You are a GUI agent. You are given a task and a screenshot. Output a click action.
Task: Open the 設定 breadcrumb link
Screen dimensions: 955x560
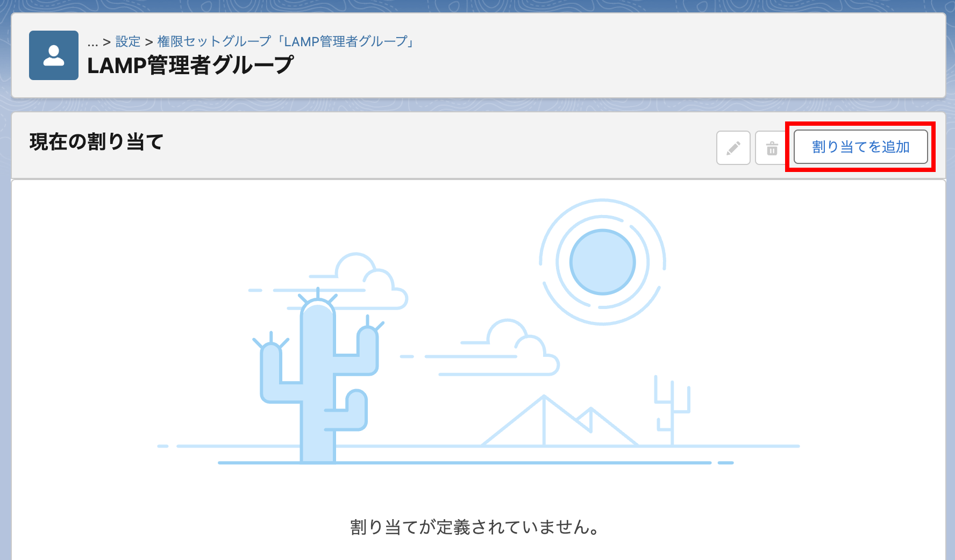coord(128,41)
